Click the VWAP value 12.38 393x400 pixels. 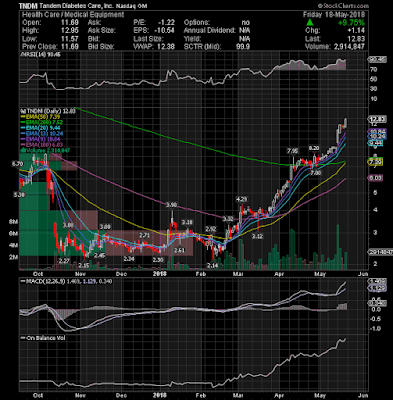[x=166, y=47]
